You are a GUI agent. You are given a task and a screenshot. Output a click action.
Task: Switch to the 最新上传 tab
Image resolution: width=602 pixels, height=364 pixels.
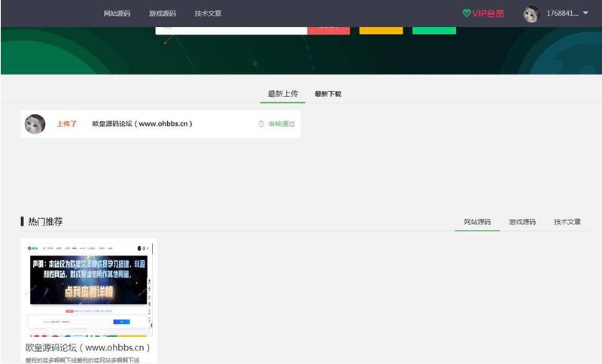point(283,94)
